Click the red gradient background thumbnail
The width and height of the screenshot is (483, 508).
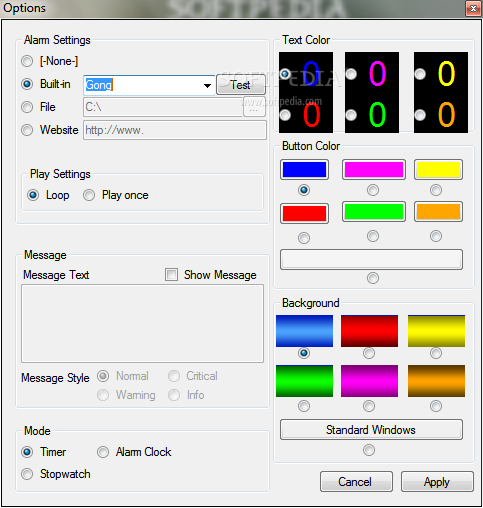point(369,331)
